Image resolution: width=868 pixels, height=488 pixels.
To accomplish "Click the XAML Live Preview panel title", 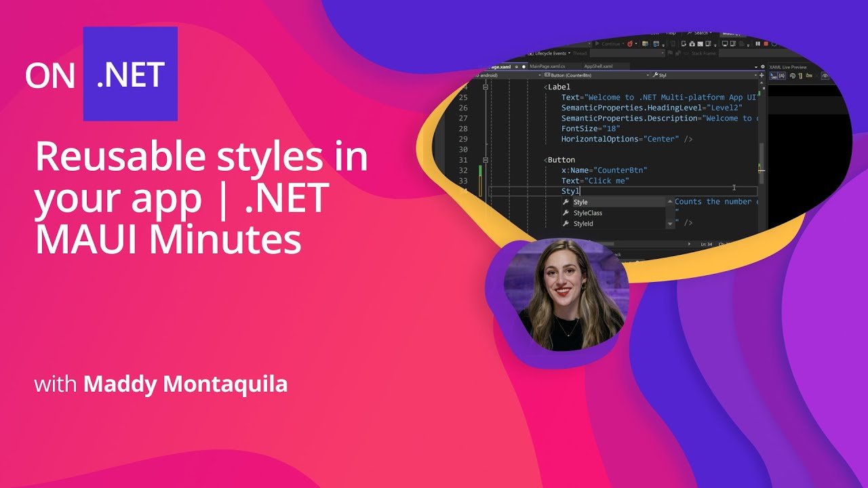I will tap(788, 67).
